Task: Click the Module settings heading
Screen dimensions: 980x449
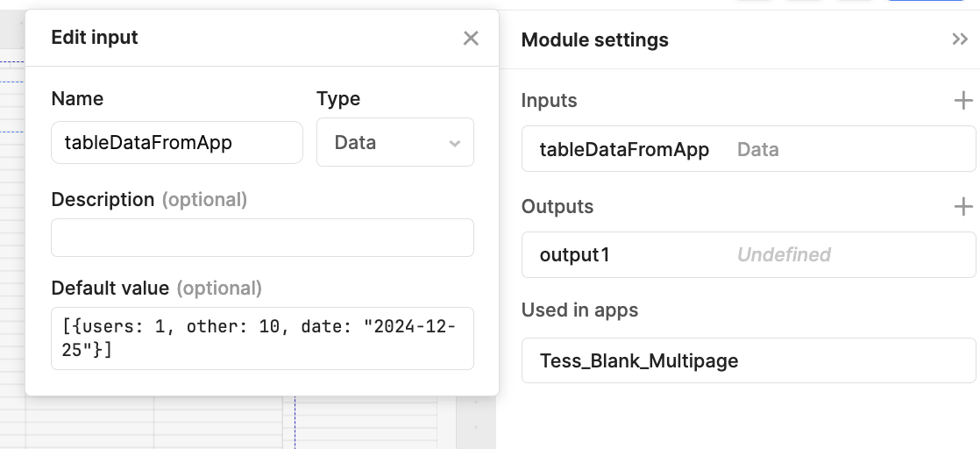Action: (x=594, y=40)
